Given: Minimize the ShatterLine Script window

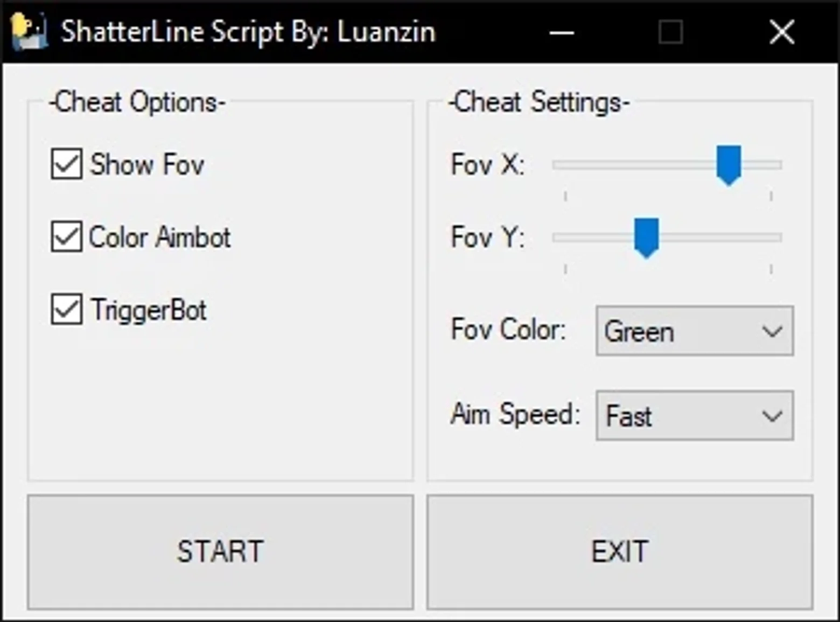Looking at the screenshot, I should tap(562, 32).
